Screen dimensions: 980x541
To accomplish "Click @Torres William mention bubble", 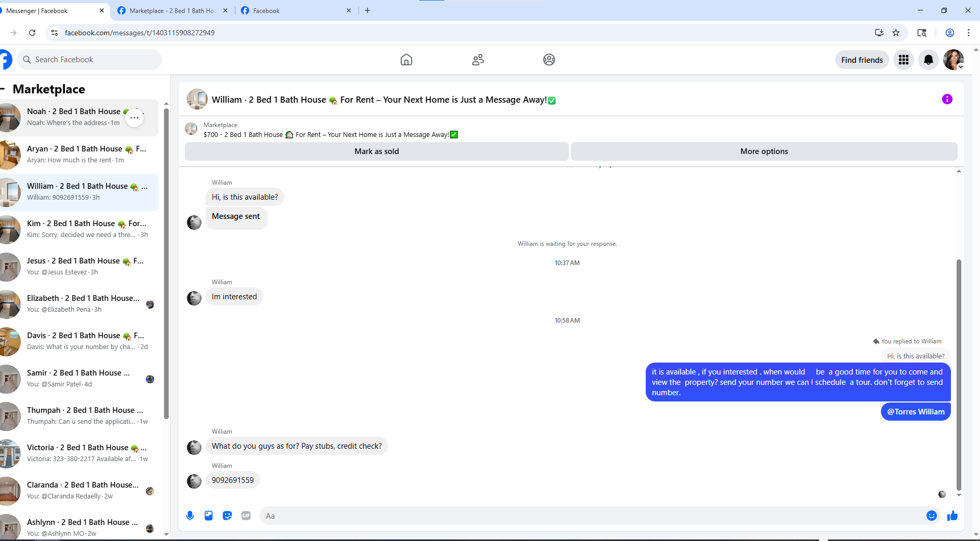I will (x=916, y=412).
